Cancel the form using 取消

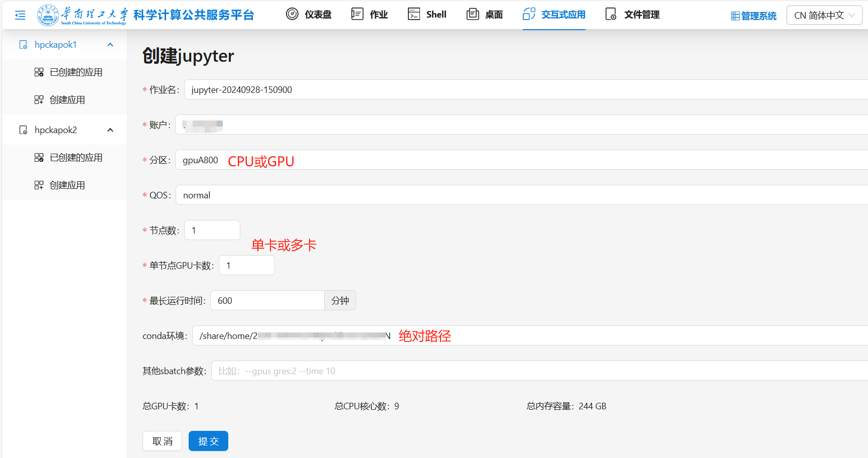pos(162,440)
